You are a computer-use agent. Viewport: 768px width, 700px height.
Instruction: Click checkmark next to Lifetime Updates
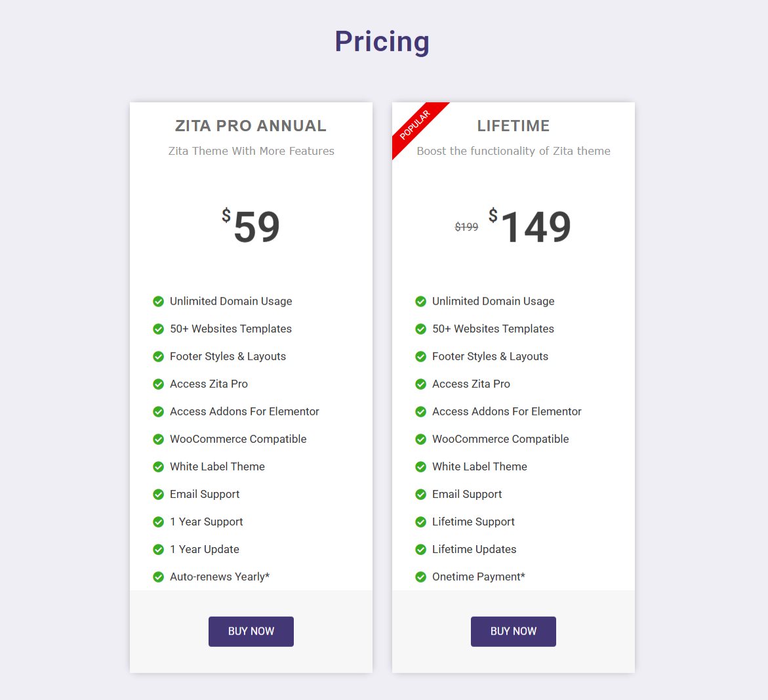[x=420, y=549]
